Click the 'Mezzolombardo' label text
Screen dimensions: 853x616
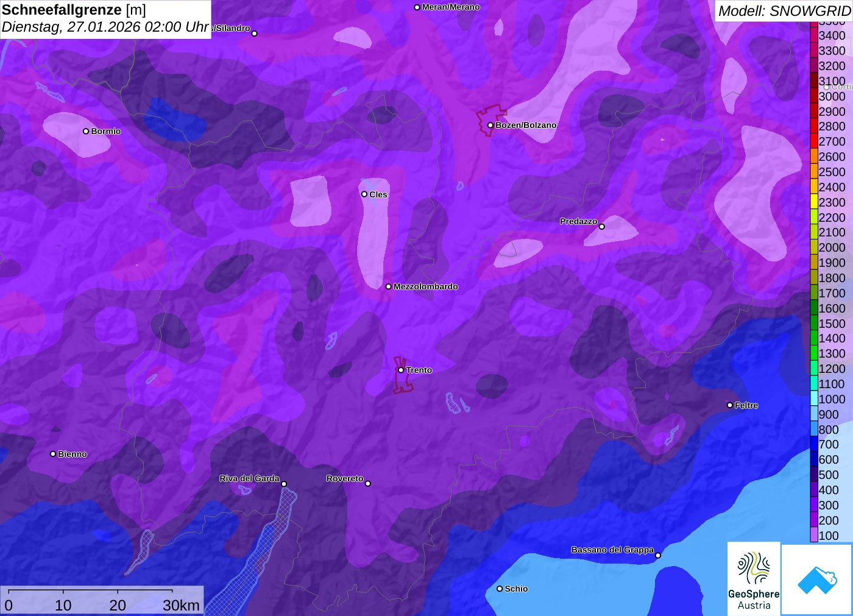click(426, 286)
